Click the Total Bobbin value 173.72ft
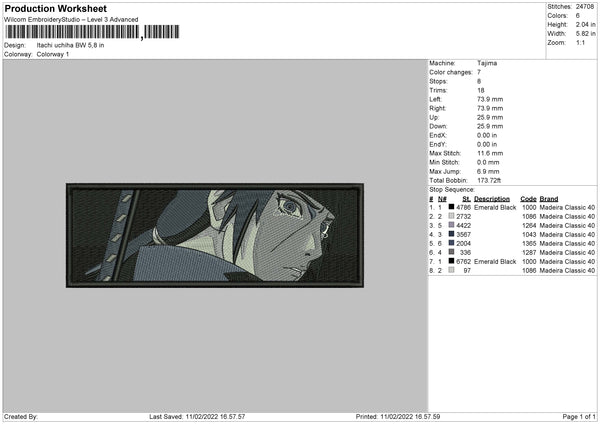This screenshot has width=600, height=424. (489, 180)
